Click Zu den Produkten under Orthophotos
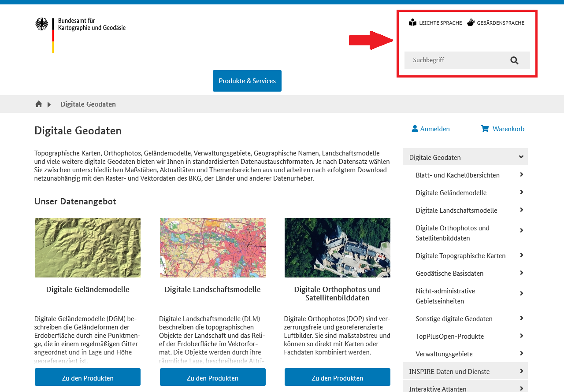 [x=338, y=377]
